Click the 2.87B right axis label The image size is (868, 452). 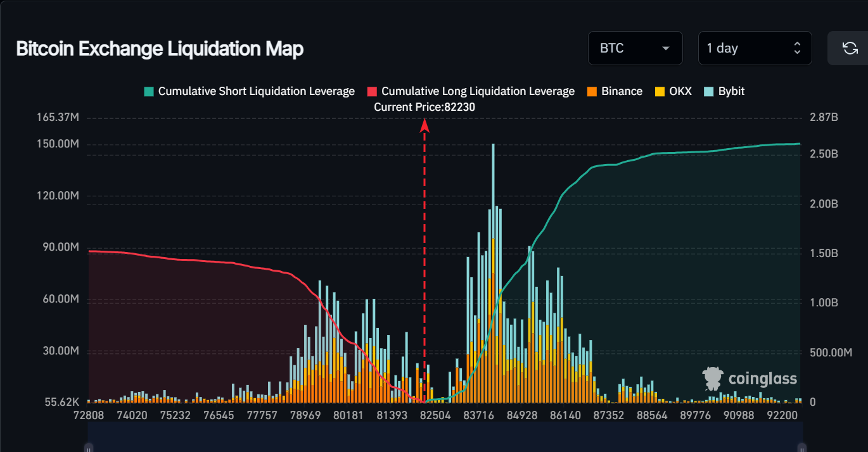pyautogui.click(x=823, y=118)
